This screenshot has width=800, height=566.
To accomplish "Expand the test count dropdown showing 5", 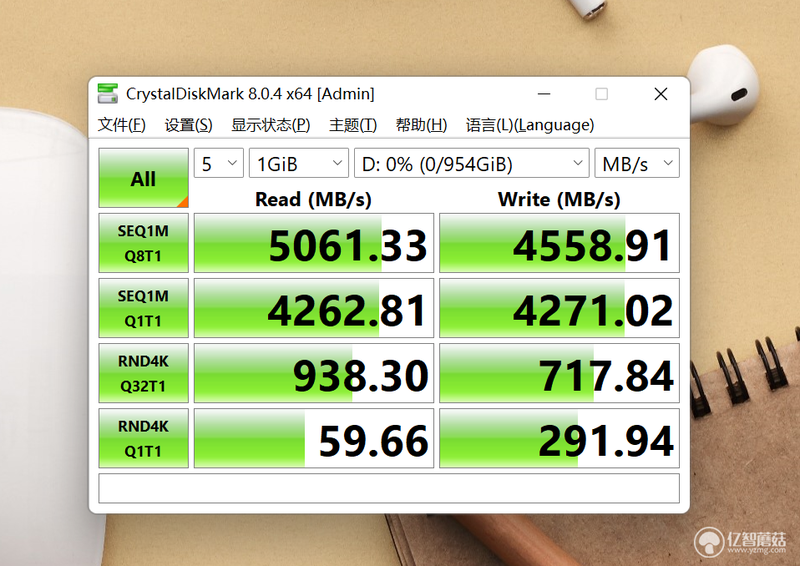I will pyautogui.click(x=219, y=163).
